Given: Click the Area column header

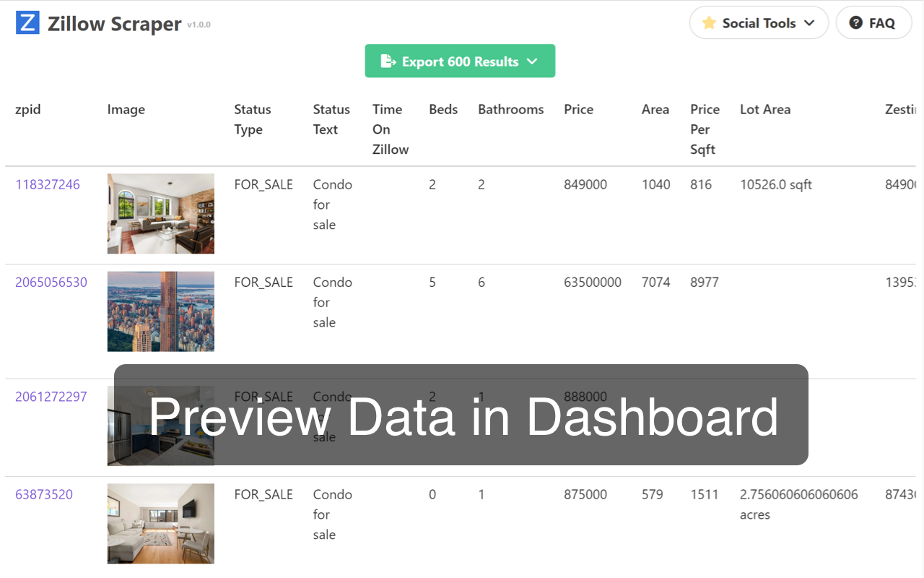Looking at the screenshot, I should [655, 109].
